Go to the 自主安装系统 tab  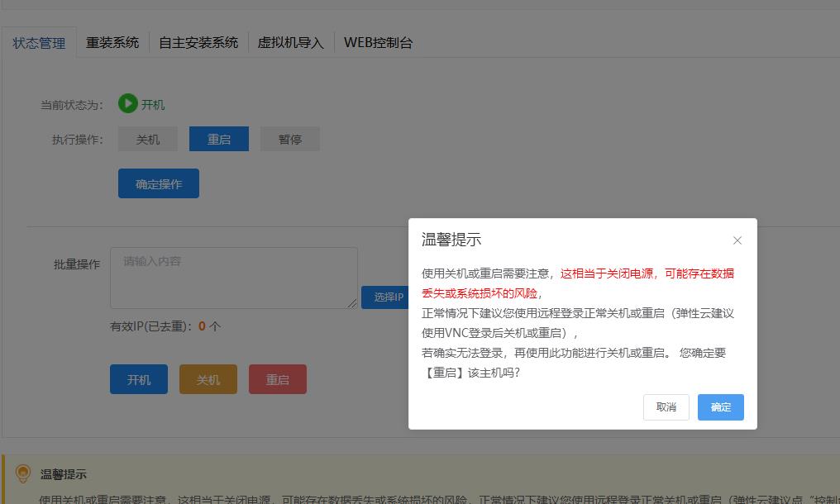[198, 42]
